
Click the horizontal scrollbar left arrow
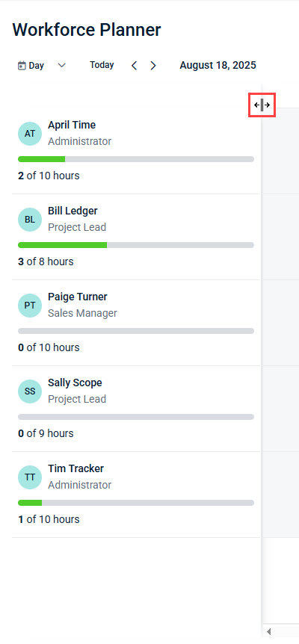(x=269, y=631)
